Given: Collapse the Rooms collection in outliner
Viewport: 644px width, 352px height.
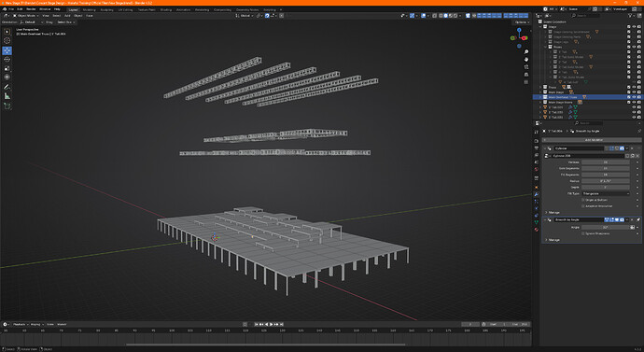Looking at the screenshot, I should point(545,47).
